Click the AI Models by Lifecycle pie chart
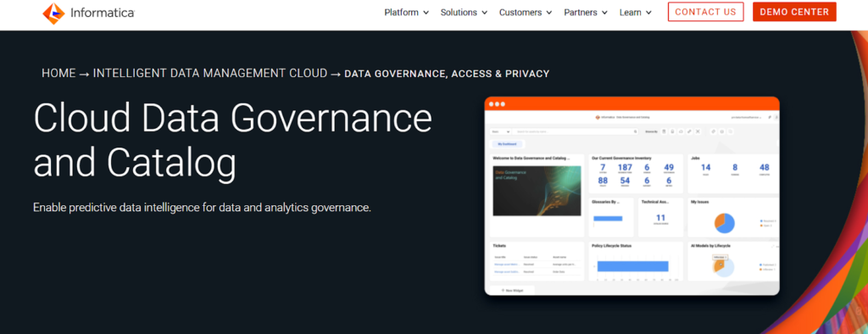868x334 pixels. [x=724, y=266]
